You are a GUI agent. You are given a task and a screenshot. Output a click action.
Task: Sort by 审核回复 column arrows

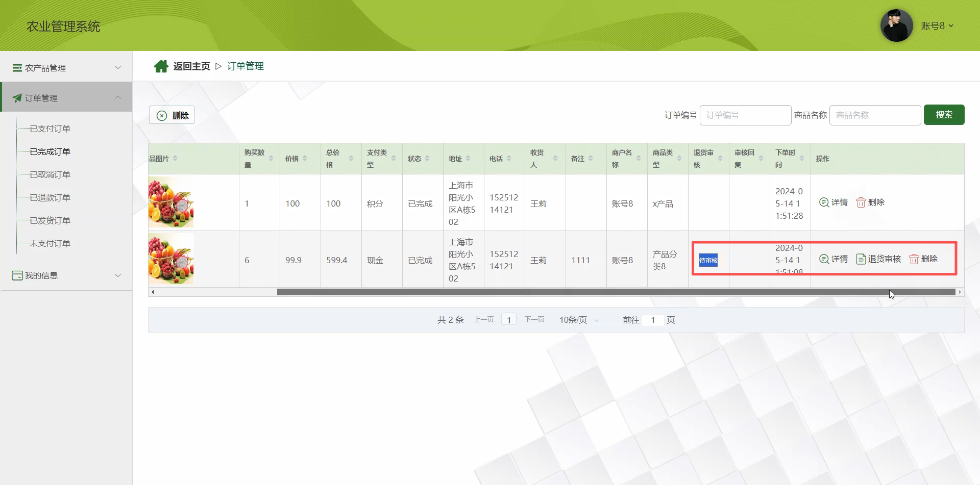click(761, 159)
